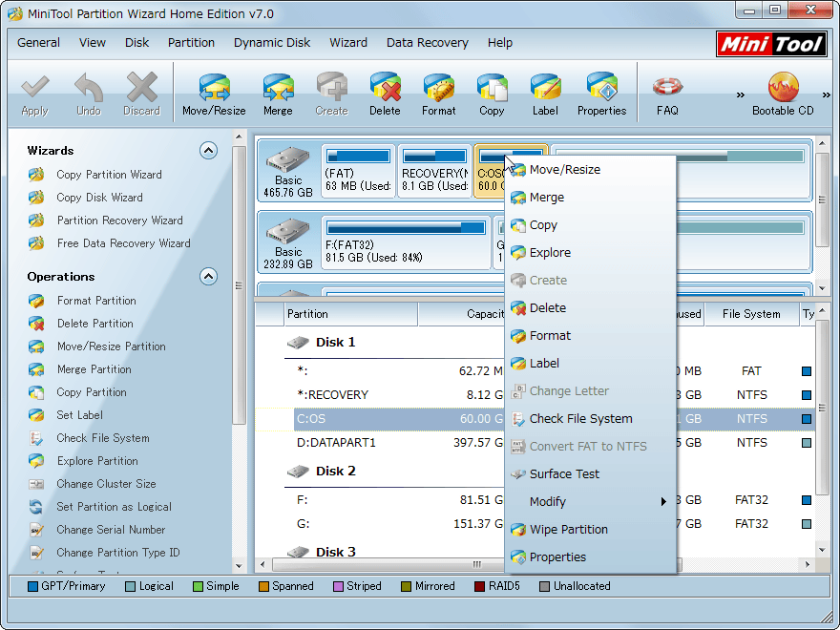Image resolution: width=840 pixels, height=630 pixels.
Task: Choose Check File System in context menu
Action: [x=590, y=419]
